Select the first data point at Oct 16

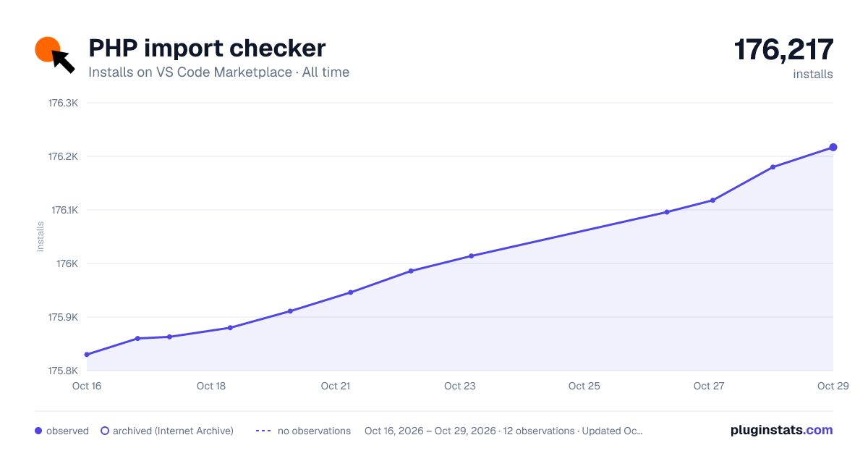point(87,355)
